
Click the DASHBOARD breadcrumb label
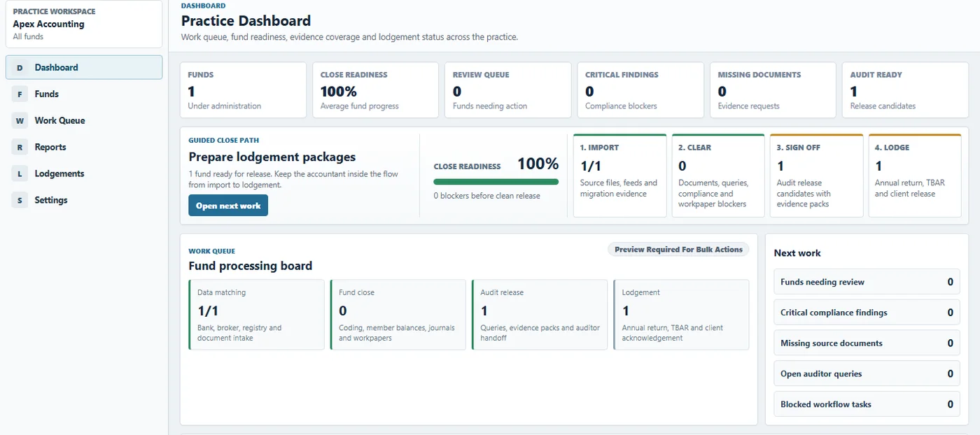click(203, 6)
